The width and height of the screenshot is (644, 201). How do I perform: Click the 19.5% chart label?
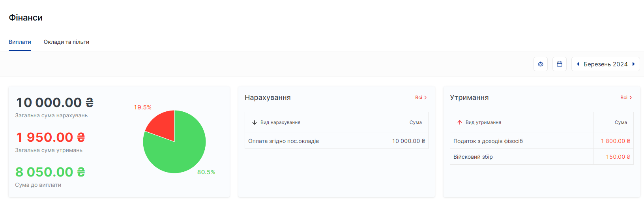click(143, 107)
